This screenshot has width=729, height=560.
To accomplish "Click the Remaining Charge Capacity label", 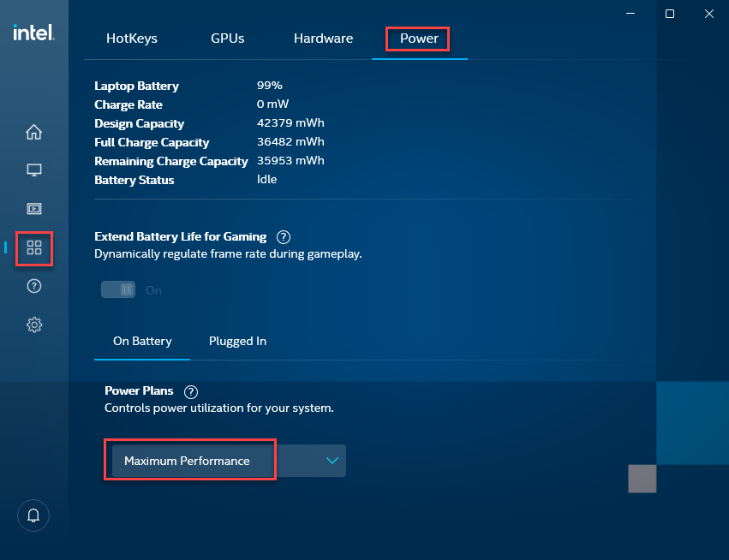I will click(171, 161).
